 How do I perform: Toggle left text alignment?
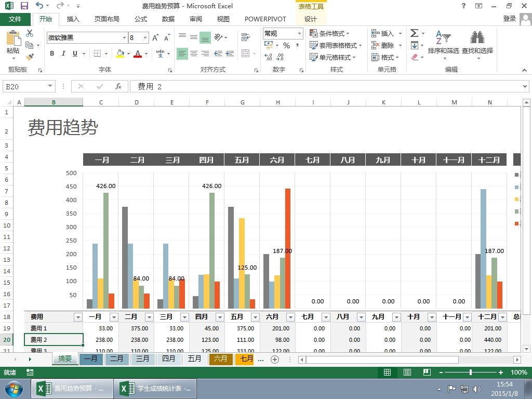pos(182,54)
